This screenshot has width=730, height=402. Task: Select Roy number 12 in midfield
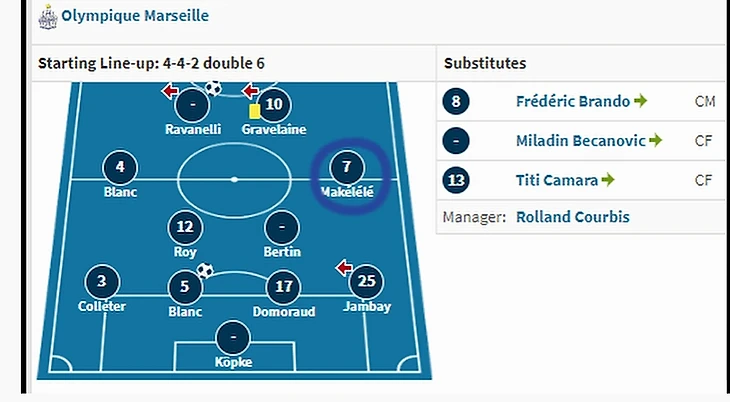[x=184, y=228]
